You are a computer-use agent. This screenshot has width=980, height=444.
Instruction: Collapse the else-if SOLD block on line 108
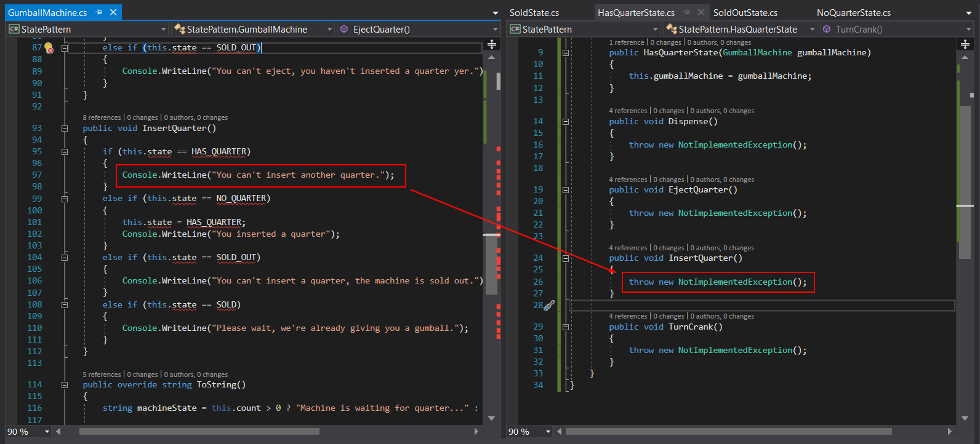(x=65, y=305)
